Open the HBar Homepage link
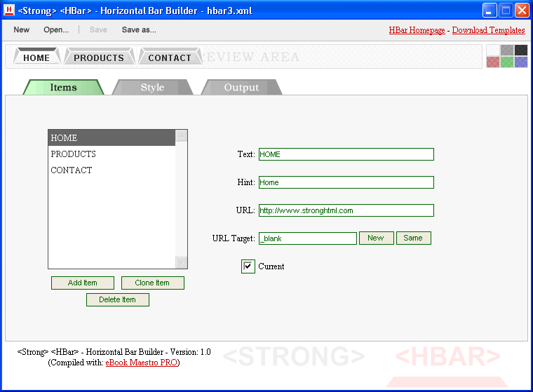Viewport: 533px width, 392px height. (417, 30)
